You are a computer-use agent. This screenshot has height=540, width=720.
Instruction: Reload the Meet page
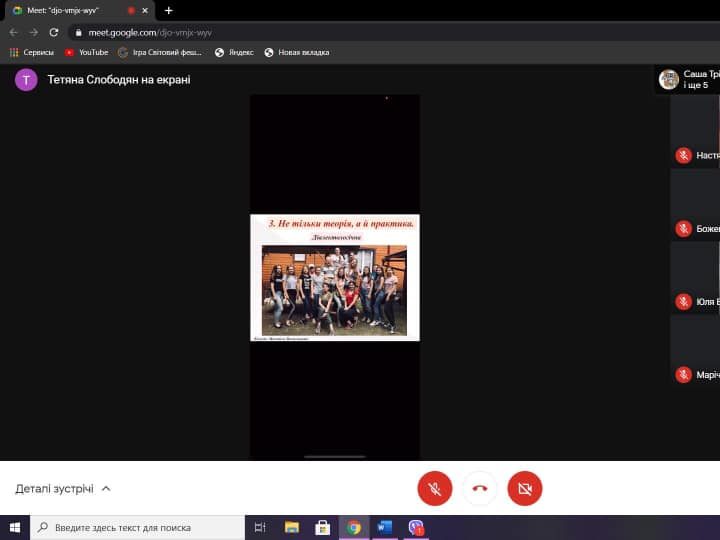(x=54, y=33)
